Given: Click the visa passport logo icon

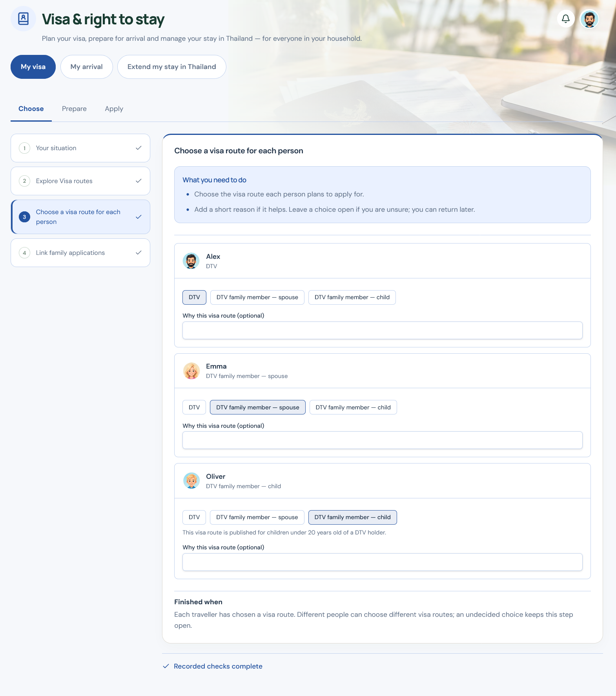Looking at the screenshot, I should [24, 19].
